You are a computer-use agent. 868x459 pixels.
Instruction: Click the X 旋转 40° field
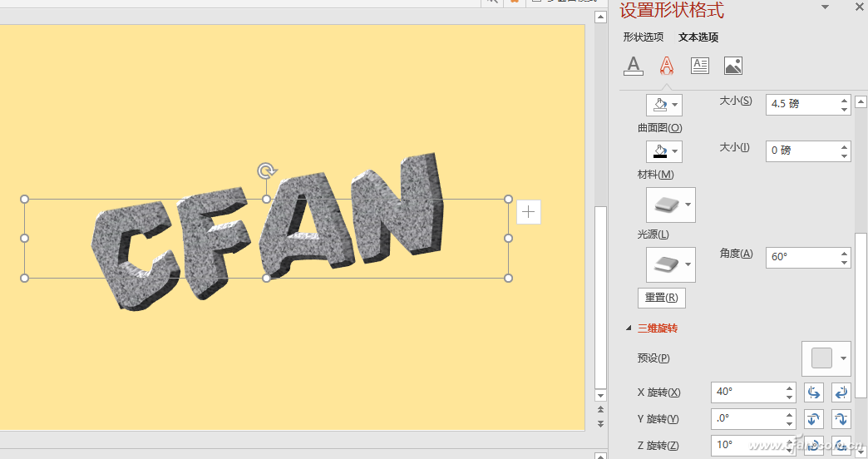[x=748, y=392]
